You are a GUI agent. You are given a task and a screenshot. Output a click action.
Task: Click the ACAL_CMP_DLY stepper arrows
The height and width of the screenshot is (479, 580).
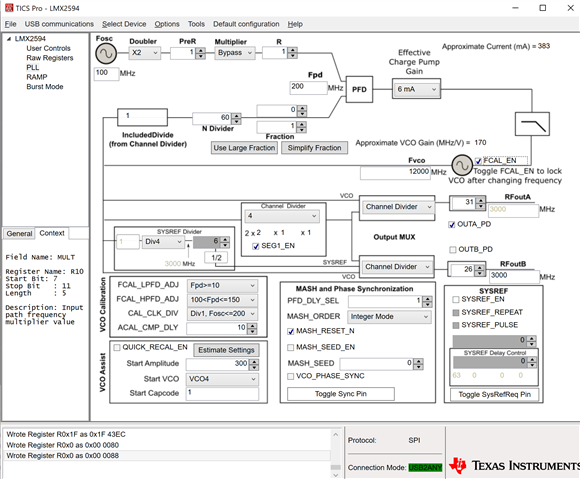tap(252, 328)
